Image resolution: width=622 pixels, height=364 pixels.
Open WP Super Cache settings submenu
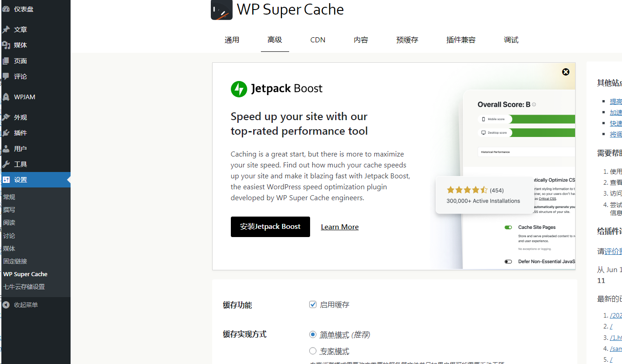tap(36, 274)
